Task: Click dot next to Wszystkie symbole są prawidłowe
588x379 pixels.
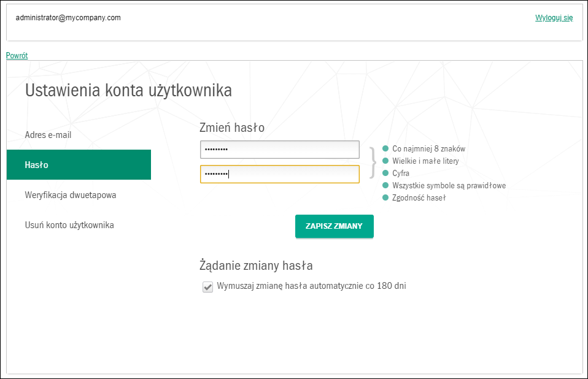Action: pos(385,185)
